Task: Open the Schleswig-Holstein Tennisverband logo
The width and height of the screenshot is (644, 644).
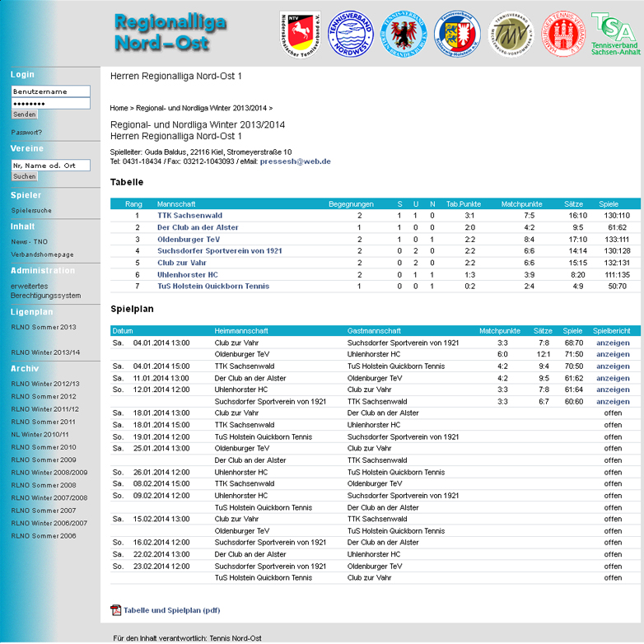Action: point(457,34)
